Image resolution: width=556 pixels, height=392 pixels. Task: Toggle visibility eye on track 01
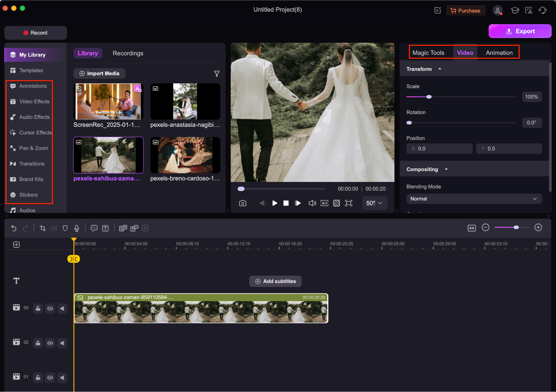[50, 378]
